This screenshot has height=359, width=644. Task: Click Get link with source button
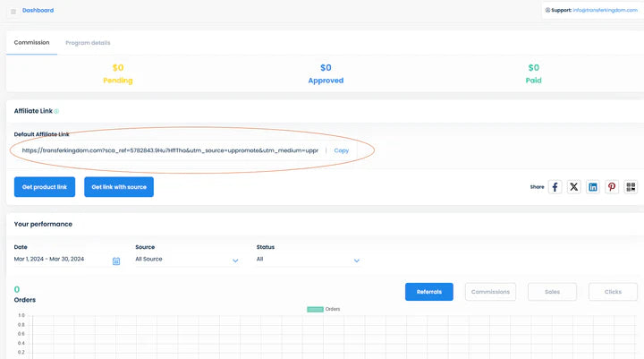[x=119, y=186]
